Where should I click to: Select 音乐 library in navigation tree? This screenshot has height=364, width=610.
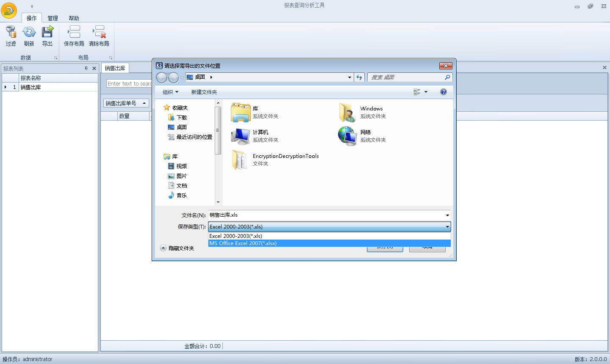(x=182, y=195)
